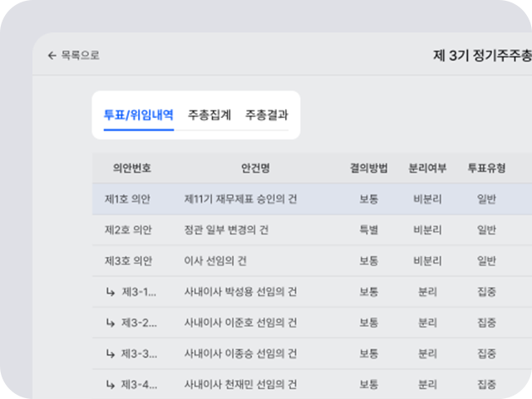Viewport: 532px width, 399px height.
Task: Click the 목록으로 back link text
Action: pyautogui.click(x=81, y=56)
